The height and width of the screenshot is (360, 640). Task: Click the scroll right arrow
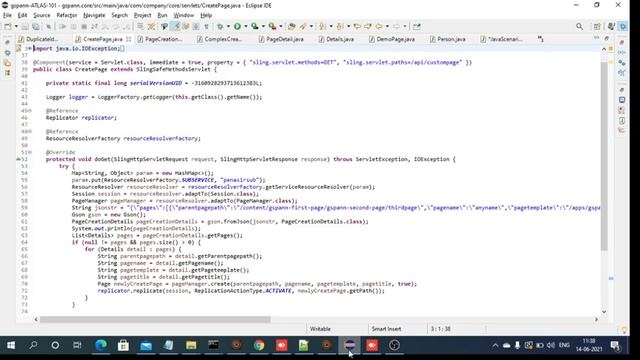click(x=596, y=320)
